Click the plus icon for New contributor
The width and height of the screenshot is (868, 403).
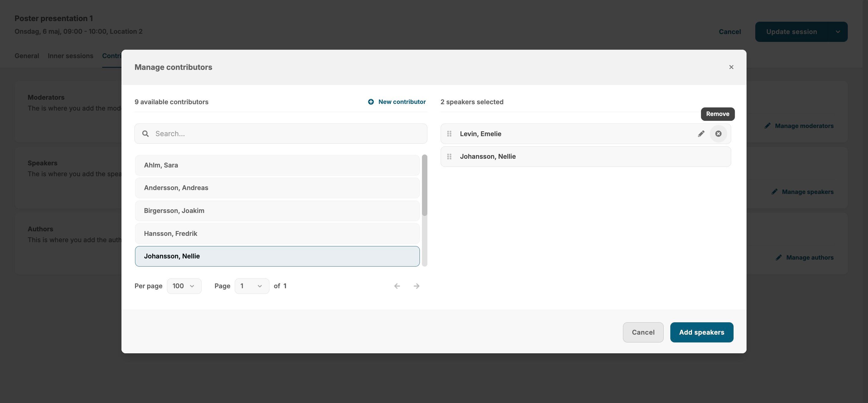pos(371,102)
